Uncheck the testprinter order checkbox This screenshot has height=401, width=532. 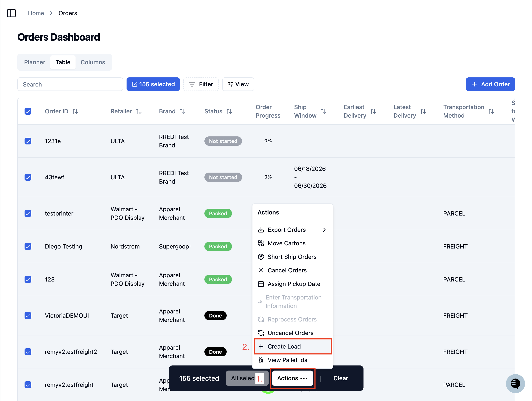(28, 213)
